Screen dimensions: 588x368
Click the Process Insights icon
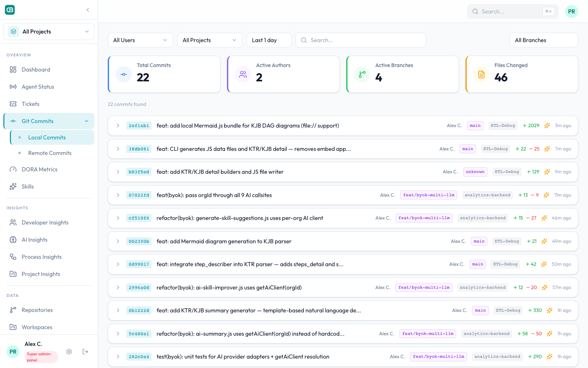click(13, 257)
